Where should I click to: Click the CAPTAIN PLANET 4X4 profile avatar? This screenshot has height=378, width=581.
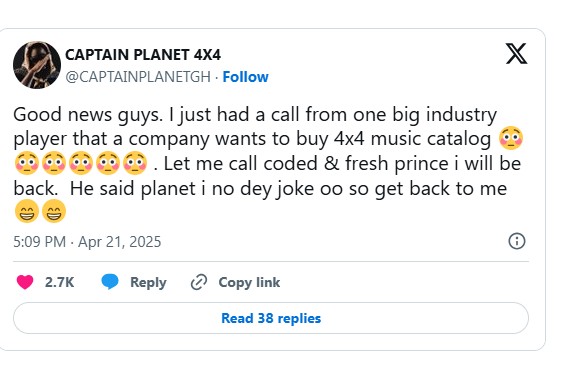point(37,65)
